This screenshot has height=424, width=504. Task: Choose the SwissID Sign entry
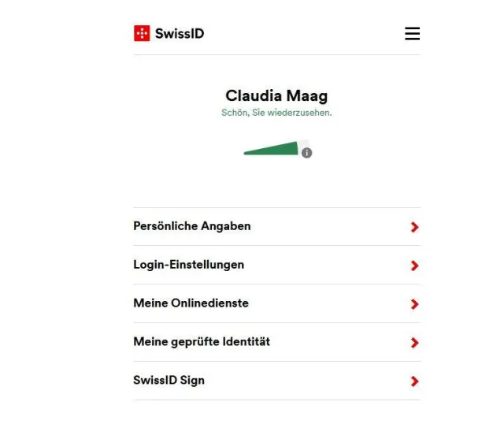[x=169, y=381]
